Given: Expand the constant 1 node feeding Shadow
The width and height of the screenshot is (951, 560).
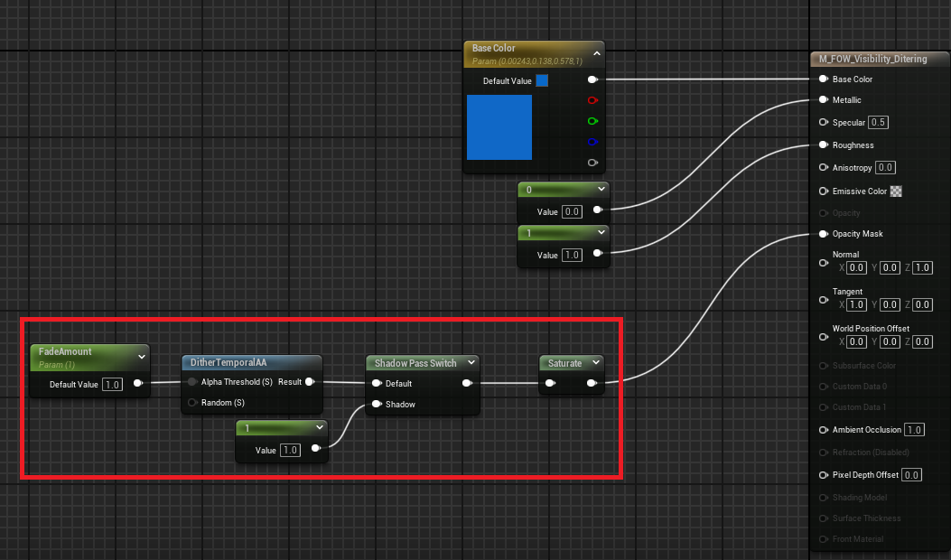Looking at the screenshot, I should (319, 428).
